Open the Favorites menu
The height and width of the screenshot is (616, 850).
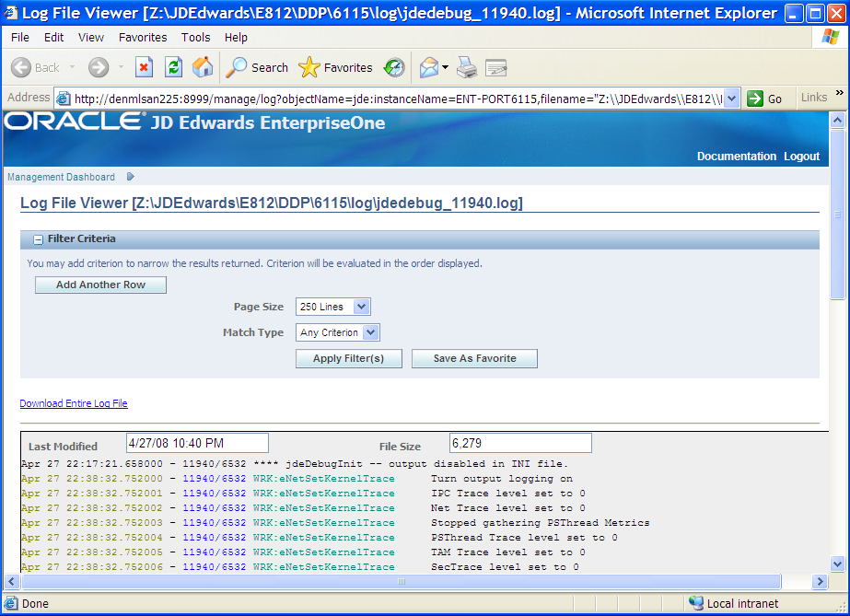(143, 38)
